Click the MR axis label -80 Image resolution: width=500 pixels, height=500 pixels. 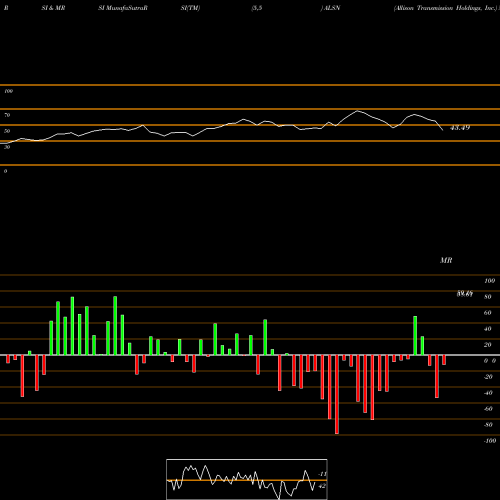click(488, 425)
